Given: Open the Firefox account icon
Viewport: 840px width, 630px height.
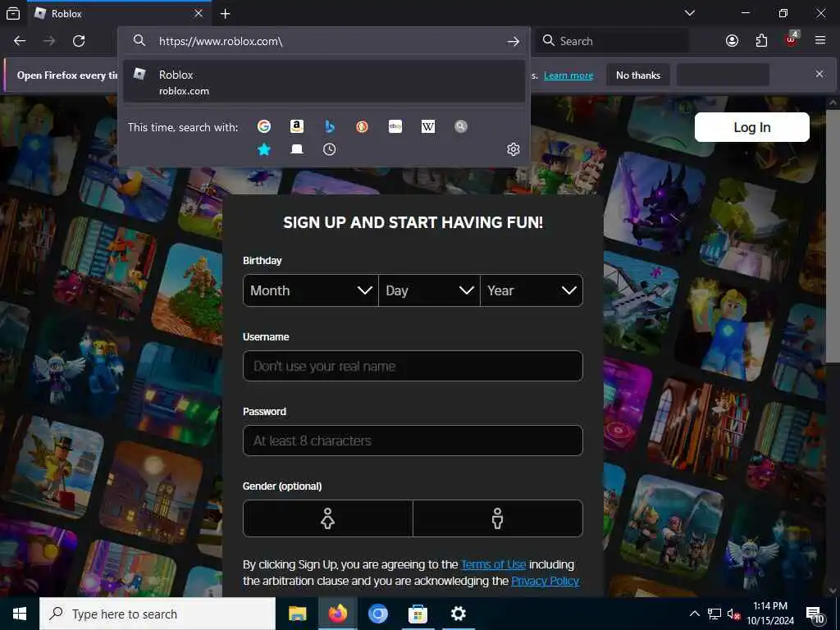Looking at the screenshot, I should 732,41.
